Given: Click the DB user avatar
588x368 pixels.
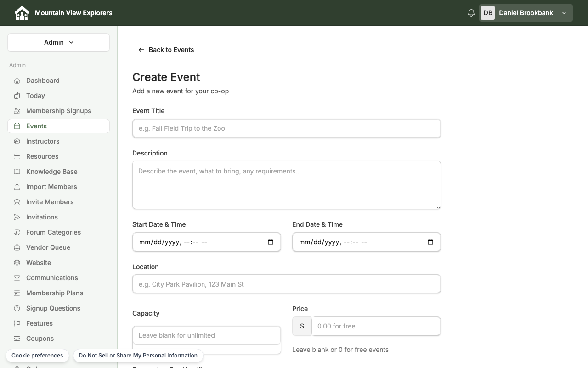Looking at the screenshot, I should [488, 13].
